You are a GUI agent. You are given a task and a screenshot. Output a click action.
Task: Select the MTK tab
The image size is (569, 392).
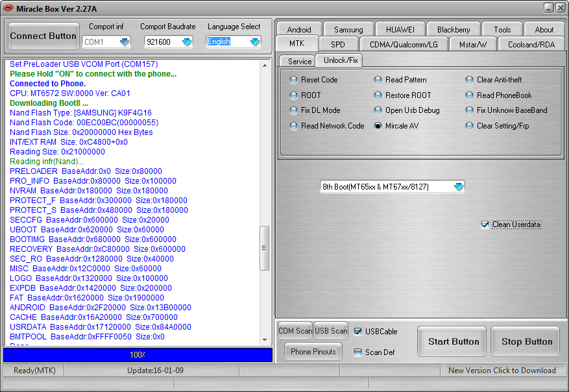[x=297, y=43]
